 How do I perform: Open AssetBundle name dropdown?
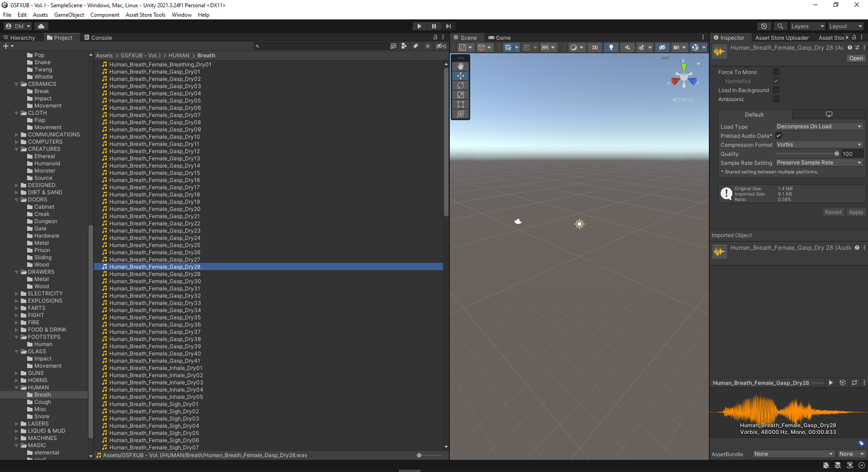794,454
